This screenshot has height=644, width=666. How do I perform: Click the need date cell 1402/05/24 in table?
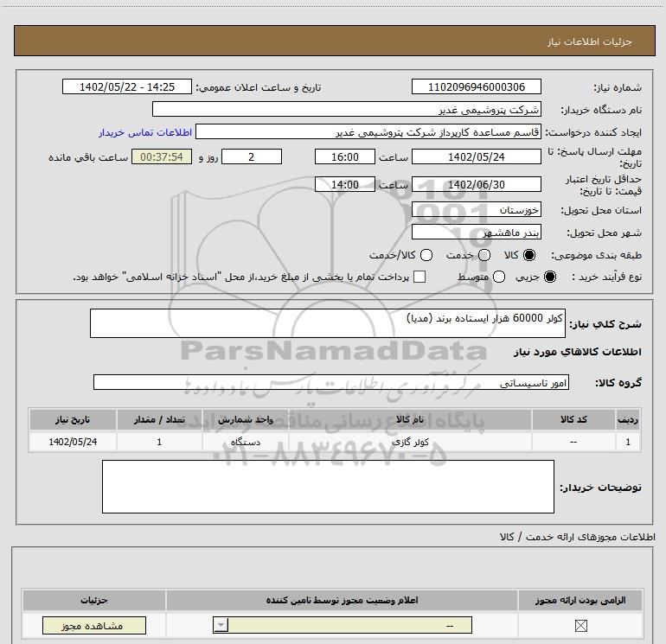point(73,442)
